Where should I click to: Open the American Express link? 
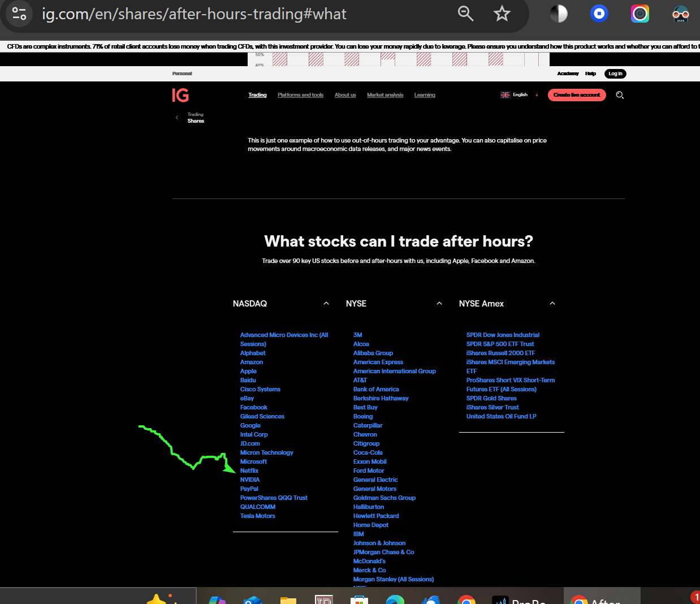378,362
